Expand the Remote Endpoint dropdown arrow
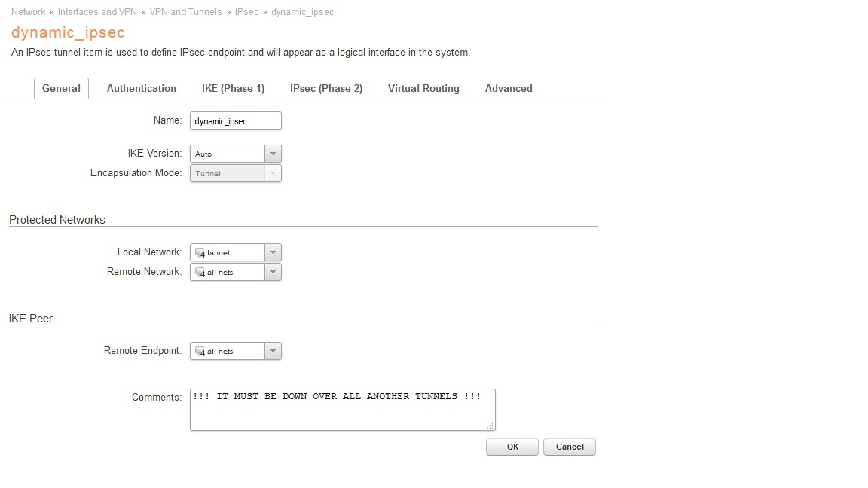 (273, 351)
